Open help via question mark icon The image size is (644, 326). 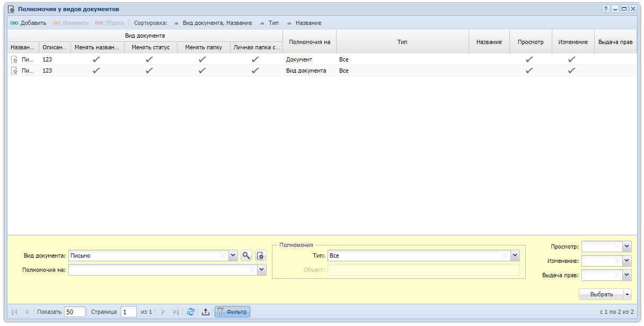pos(606,9)
